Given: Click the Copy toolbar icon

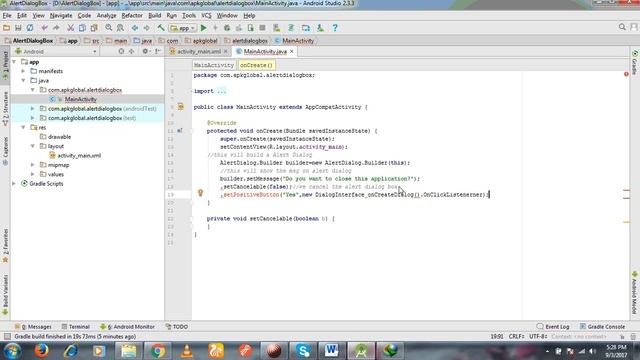Looking at the screenshot, I should pyautogui.click(x=82, y=28).
